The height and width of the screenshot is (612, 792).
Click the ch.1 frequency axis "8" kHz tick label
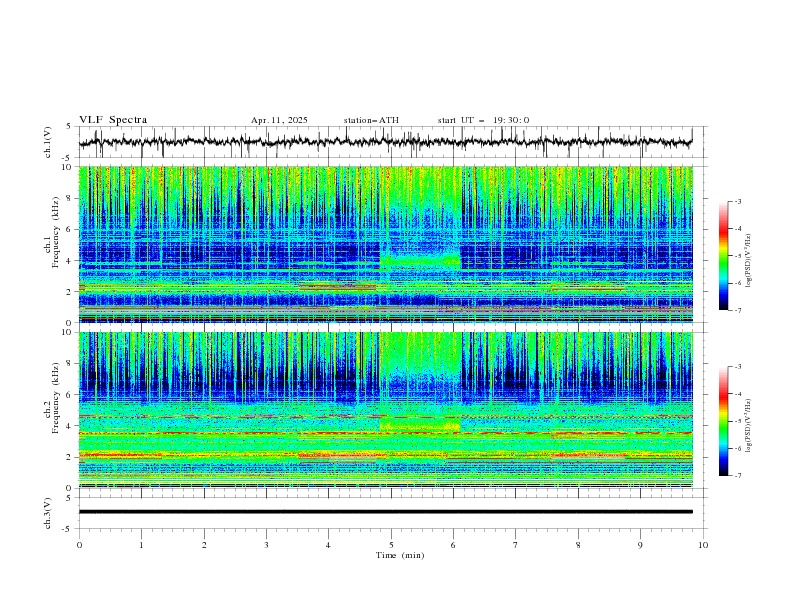click(x=71, y=198)
